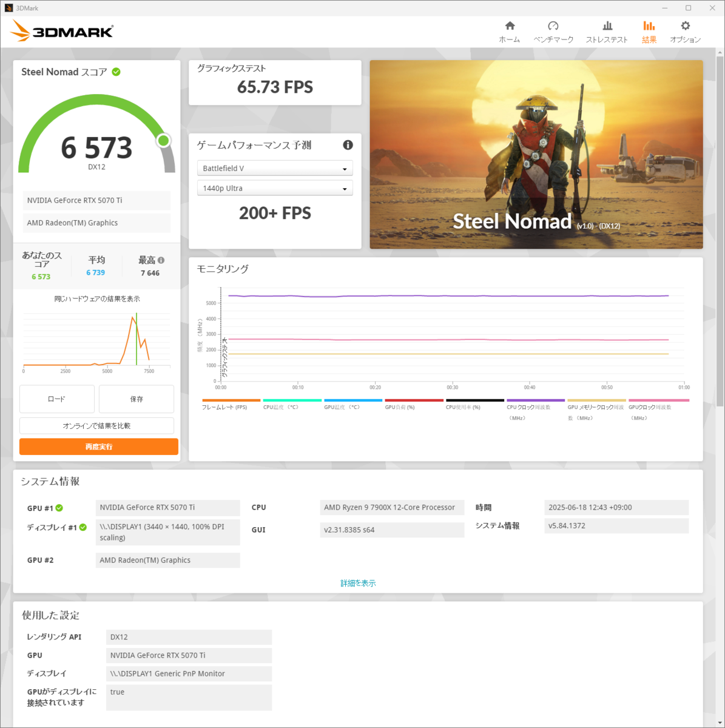Click the AMD Radeon(TM) Graphics score field
Image resolution: width=725 pixels, height=728 pixels.
[x=96, y=223]
